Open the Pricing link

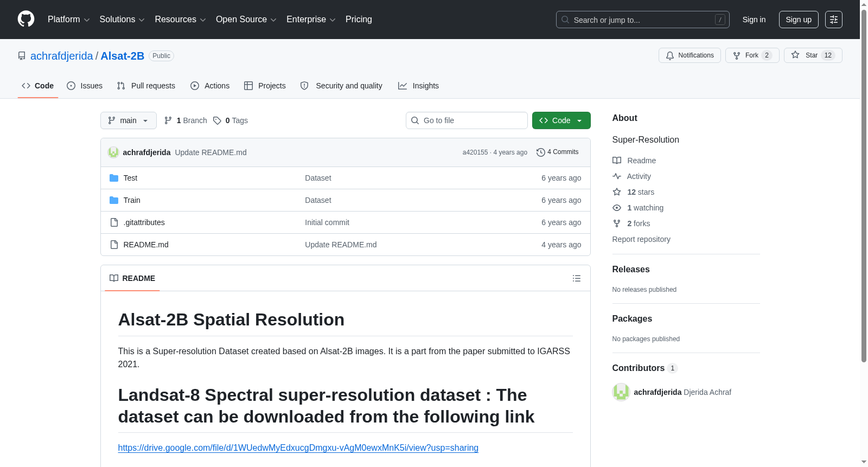(x=359, y=20)
